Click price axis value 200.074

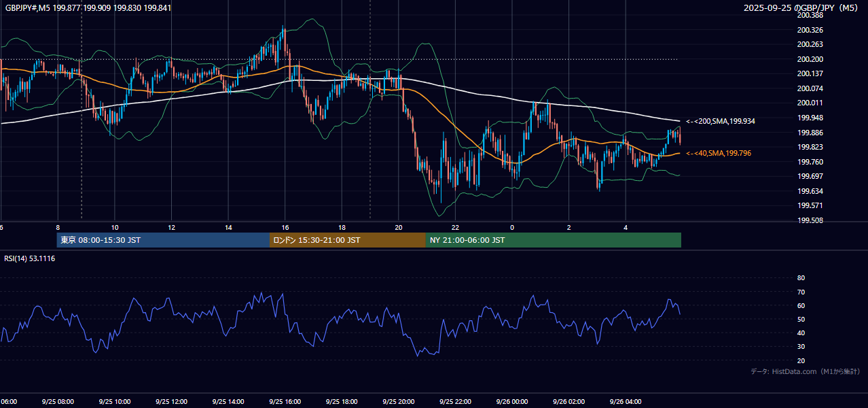pos(810,88)
